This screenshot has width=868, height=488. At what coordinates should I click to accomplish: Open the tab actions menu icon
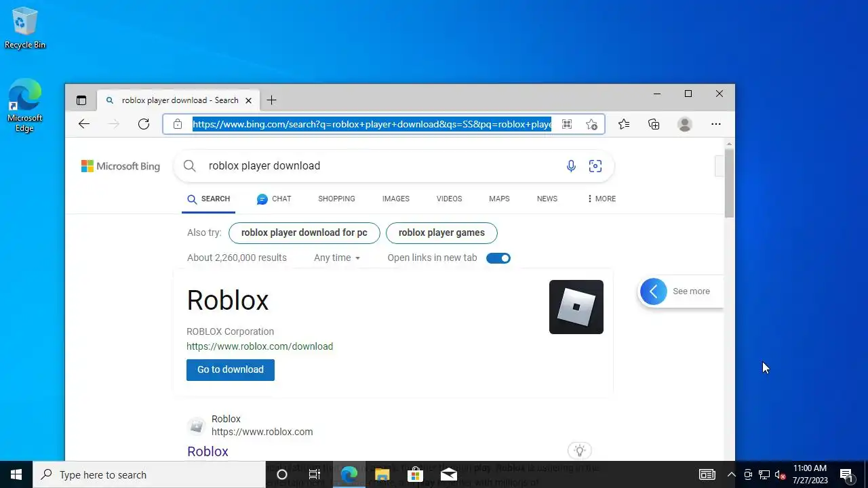[x=81, y=100]
